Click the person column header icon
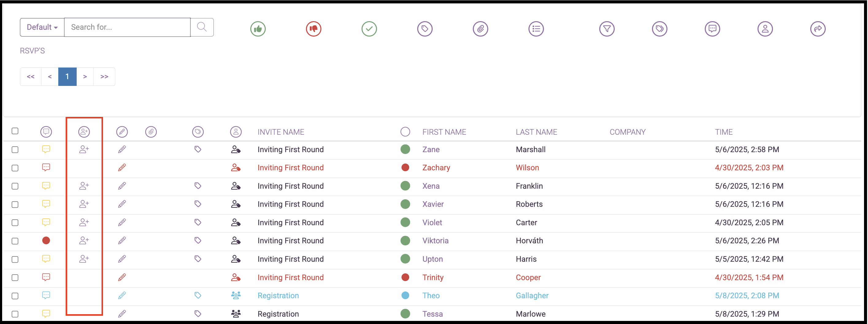This screenshot has width=868, height=324. 236,132
